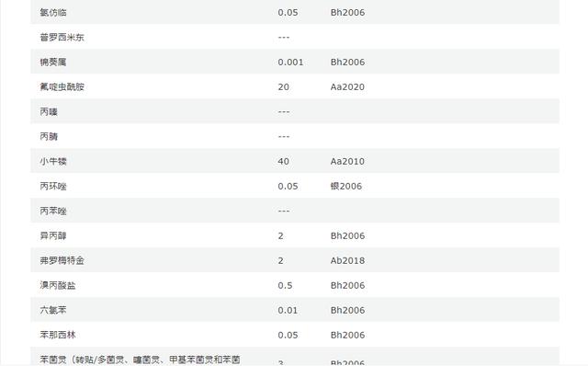
Task: Click Bh2006 in the 六氯苯 row
Action: pos(347,310)
